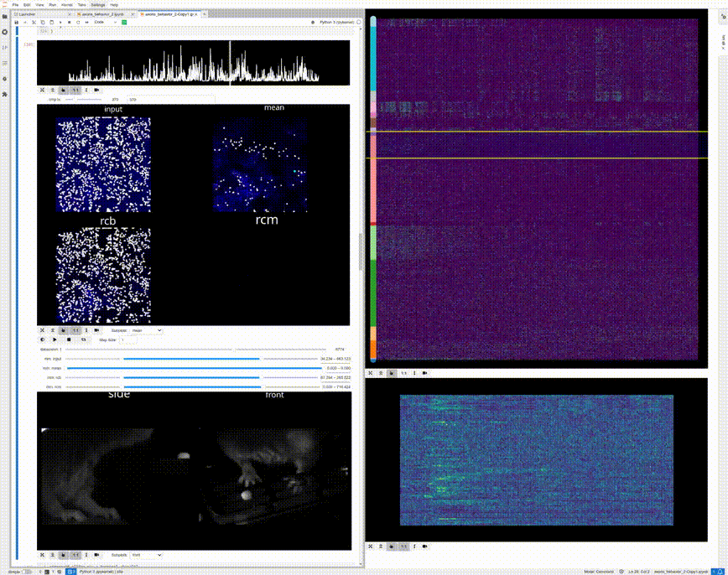Click the Step Size input field
The width and height of the screenshot is (728, 575).
[126, 339]
